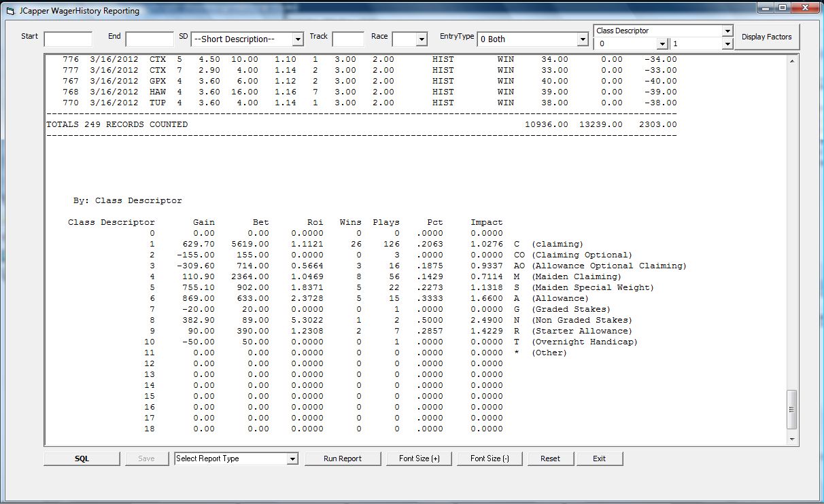Open the Short Description dropdown

click(x=297, y=39)
